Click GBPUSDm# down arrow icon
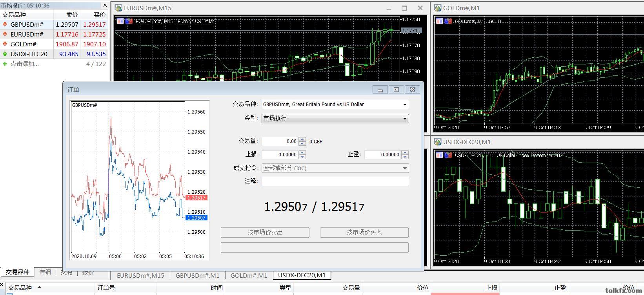 coord(5,24)
